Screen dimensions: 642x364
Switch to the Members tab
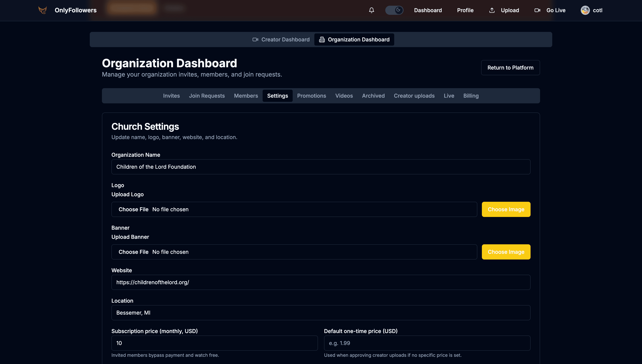coord(246,96)
